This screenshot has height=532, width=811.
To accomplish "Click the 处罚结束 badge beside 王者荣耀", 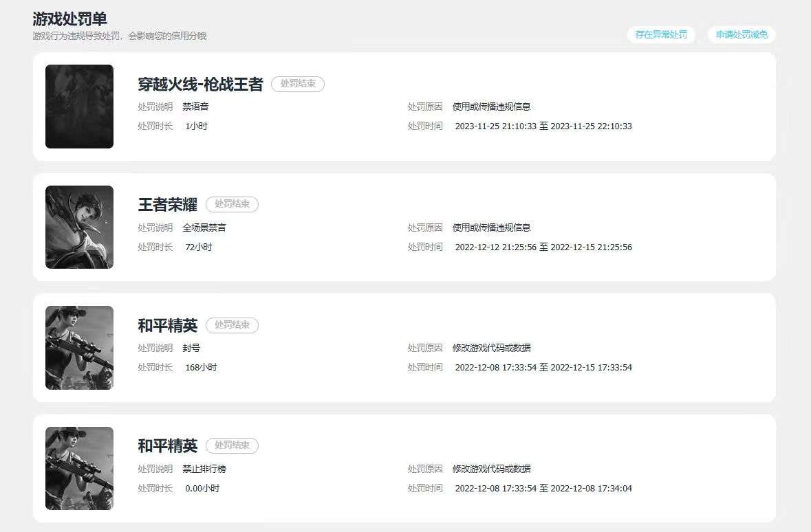I will [233, 204].
